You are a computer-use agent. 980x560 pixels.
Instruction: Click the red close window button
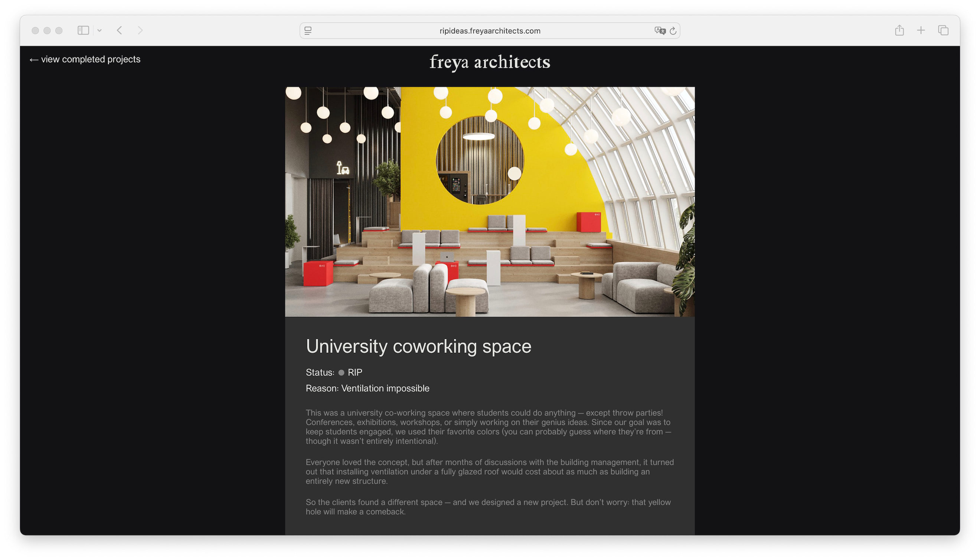(35, 30)
